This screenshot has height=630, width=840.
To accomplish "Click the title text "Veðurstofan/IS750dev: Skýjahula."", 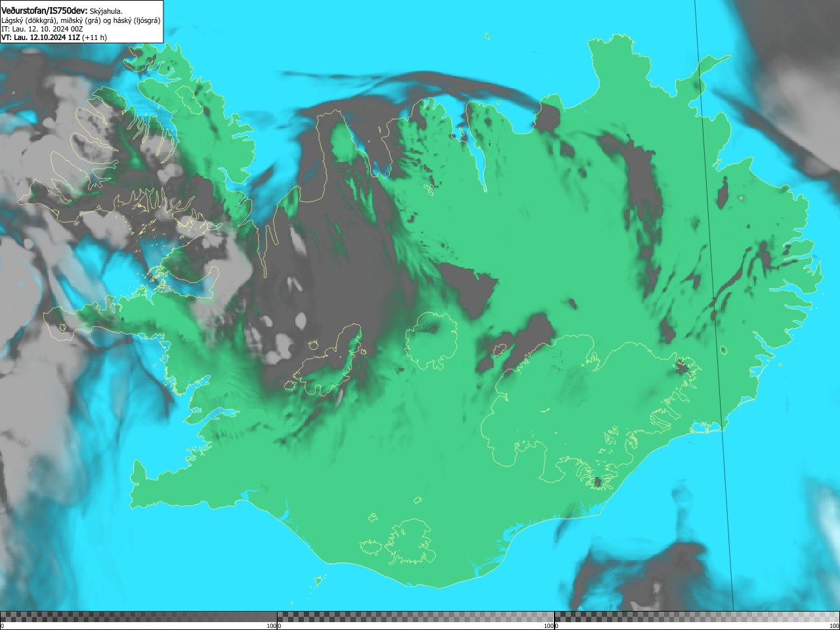I will click(x=62, y=11).
